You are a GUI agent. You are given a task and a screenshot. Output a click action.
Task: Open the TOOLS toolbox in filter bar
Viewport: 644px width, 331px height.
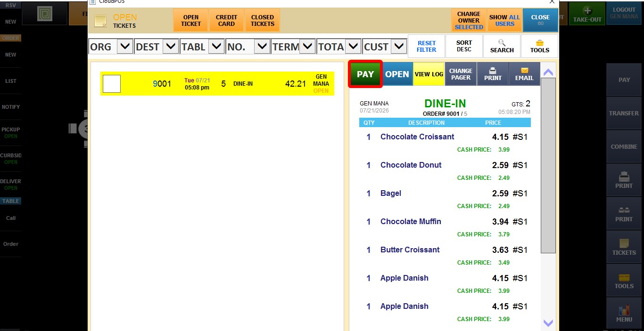539,46
